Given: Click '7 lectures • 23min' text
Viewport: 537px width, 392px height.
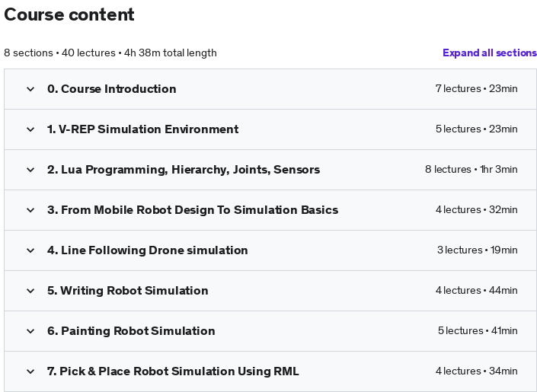Looking at the screenshot, I should pyautogui.click(x=476, y=88).
